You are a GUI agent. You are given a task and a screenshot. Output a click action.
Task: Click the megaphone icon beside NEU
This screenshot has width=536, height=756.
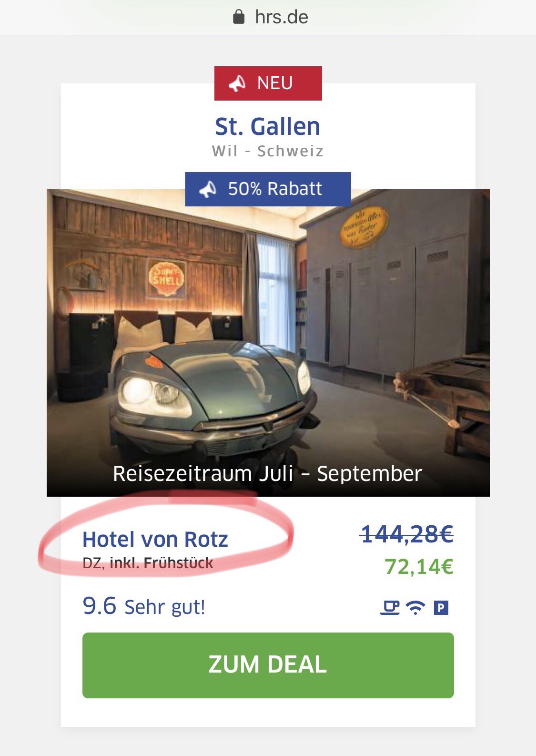click(237, 83)
